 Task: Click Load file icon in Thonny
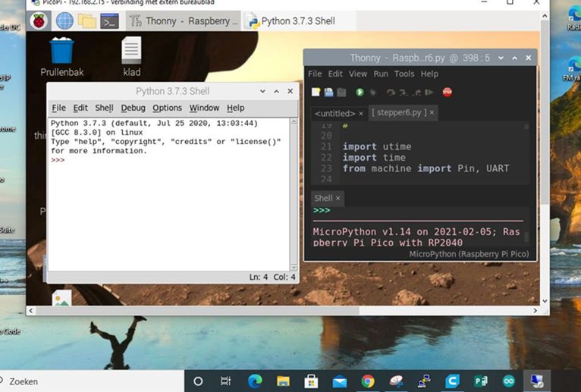coord(341,92)
